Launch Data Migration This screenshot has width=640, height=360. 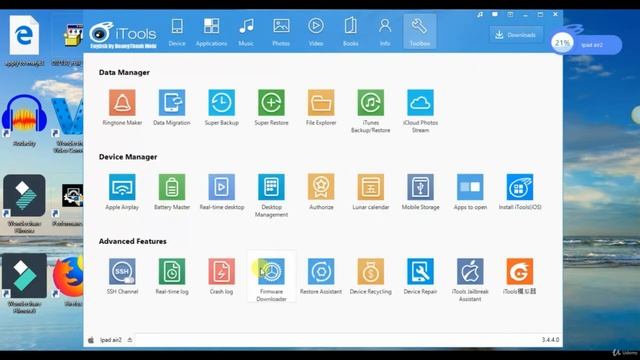[x=172, y=103]
